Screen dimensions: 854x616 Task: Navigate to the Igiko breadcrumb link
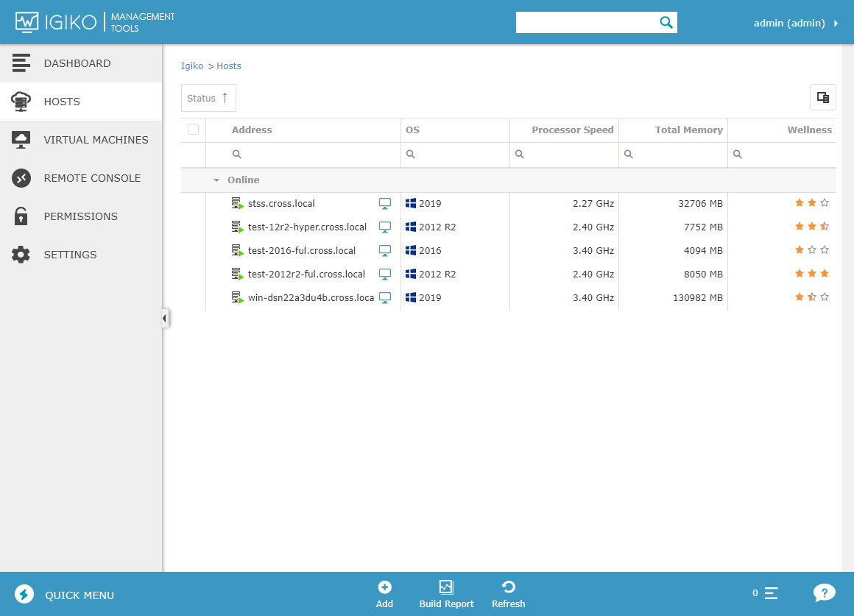[192, 66]
